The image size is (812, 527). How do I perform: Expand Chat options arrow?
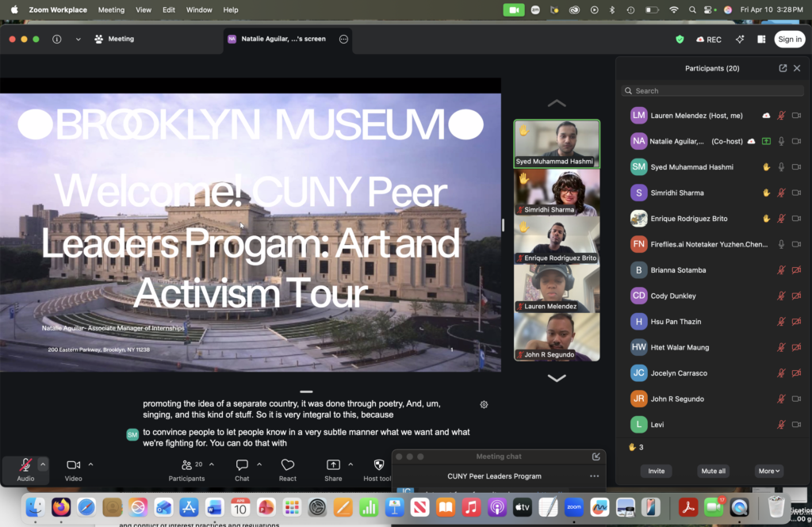[x=259, y=464]
